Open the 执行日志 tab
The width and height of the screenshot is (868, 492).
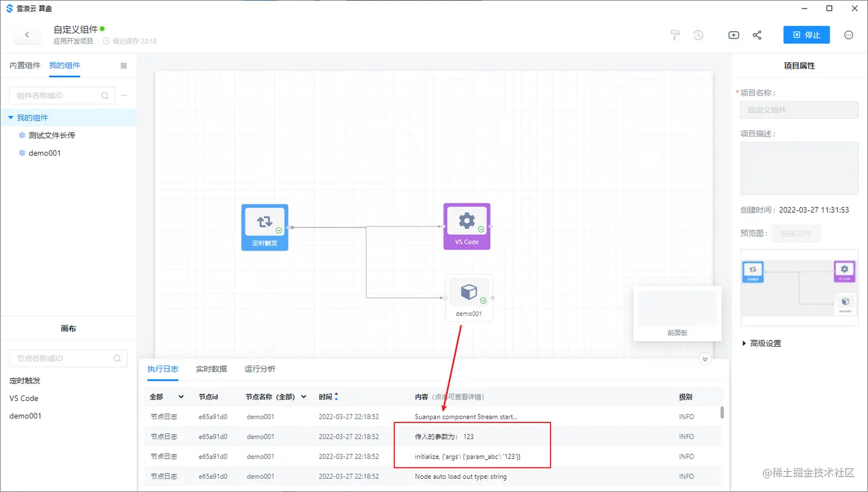(163, 369)
